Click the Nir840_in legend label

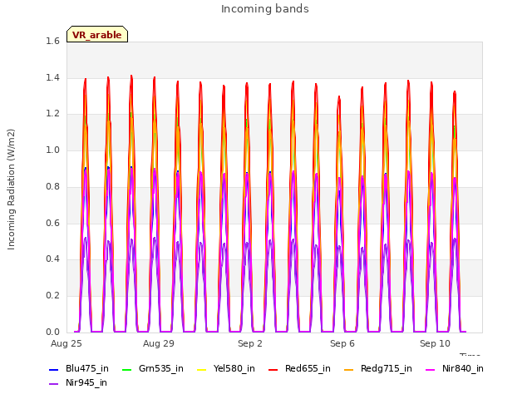pos(463,368)
